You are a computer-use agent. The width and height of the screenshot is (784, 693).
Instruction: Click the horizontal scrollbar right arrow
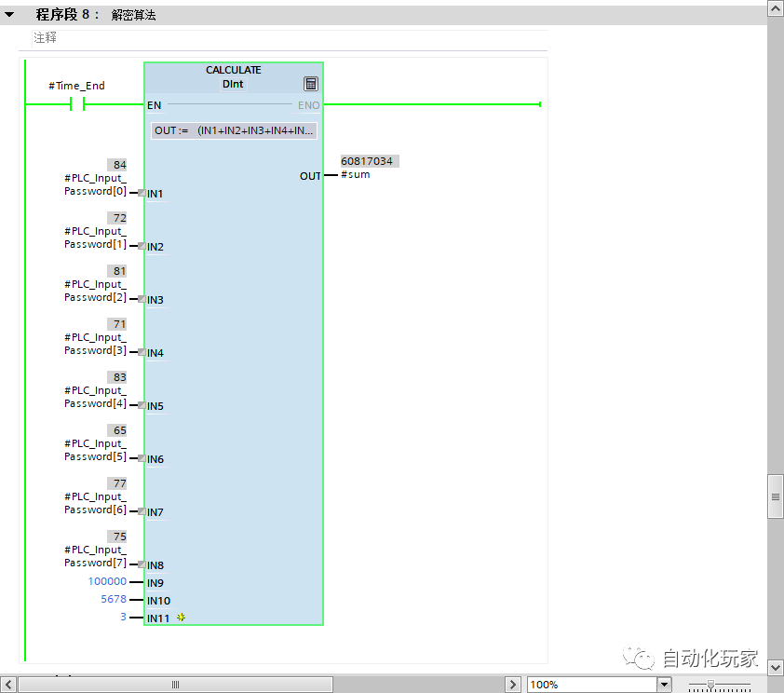[x=512, y=684]
